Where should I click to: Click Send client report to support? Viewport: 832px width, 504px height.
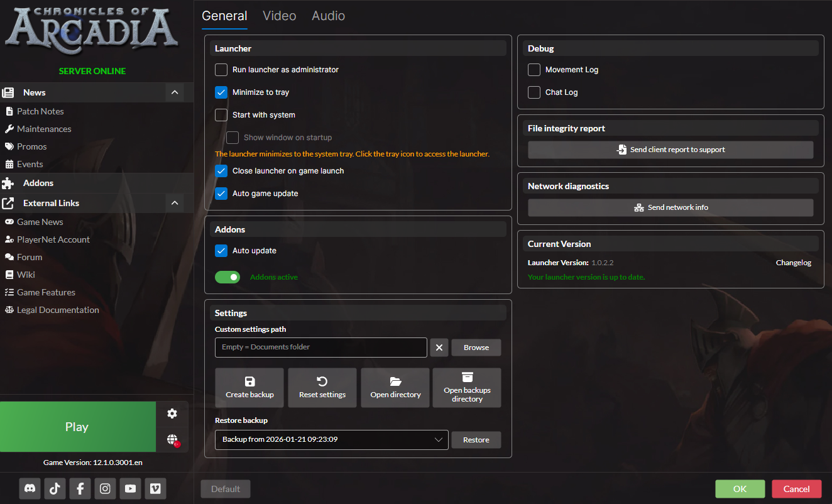click(x=671, y=150)
